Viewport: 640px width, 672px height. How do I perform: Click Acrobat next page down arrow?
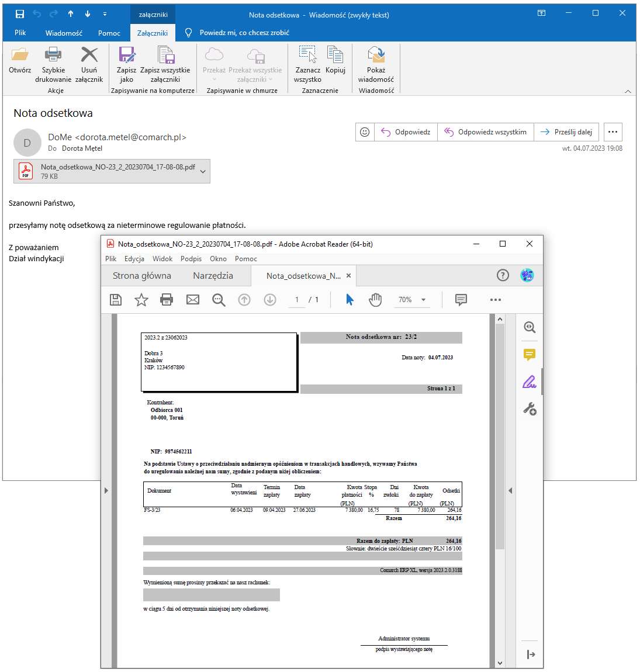tap(270, 300)
